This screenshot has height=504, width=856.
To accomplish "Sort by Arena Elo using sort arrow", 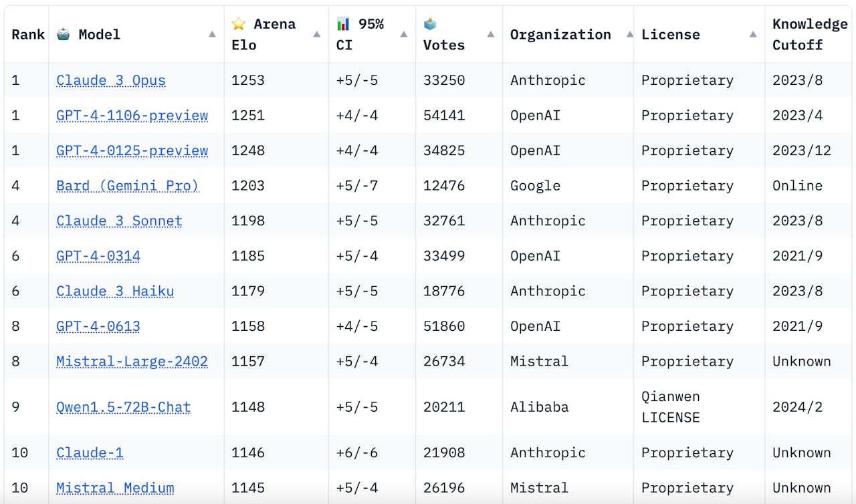I will click(317, 34).
